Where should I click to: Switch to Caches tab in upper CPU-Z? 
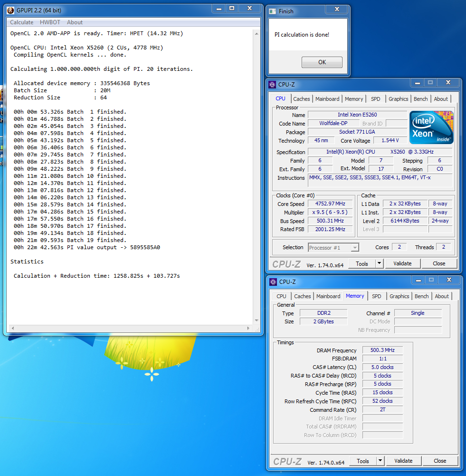point(301,99)
